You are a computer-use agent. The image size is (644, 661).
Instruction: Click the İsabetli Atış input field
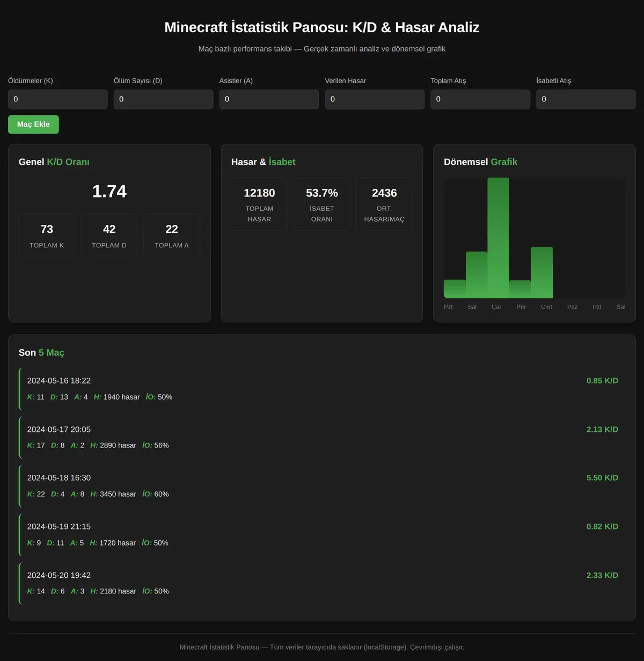pos(586,99)
